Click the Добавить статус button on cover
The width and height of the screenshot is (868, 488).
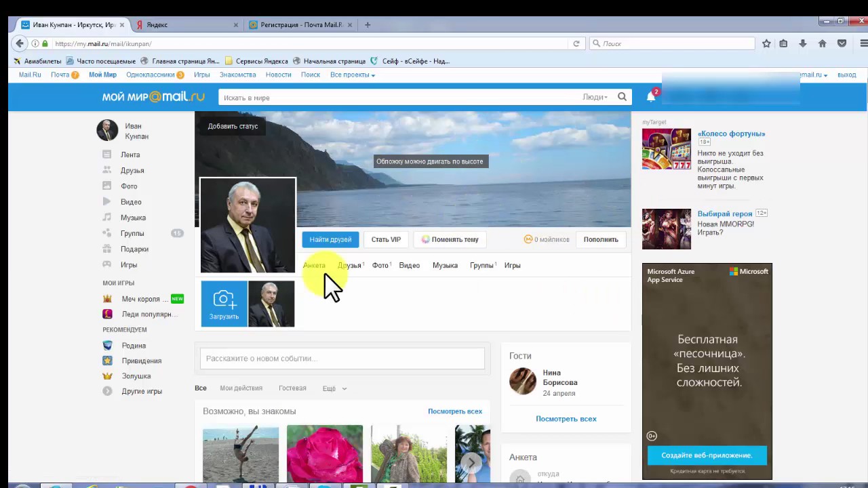(233, 126)
